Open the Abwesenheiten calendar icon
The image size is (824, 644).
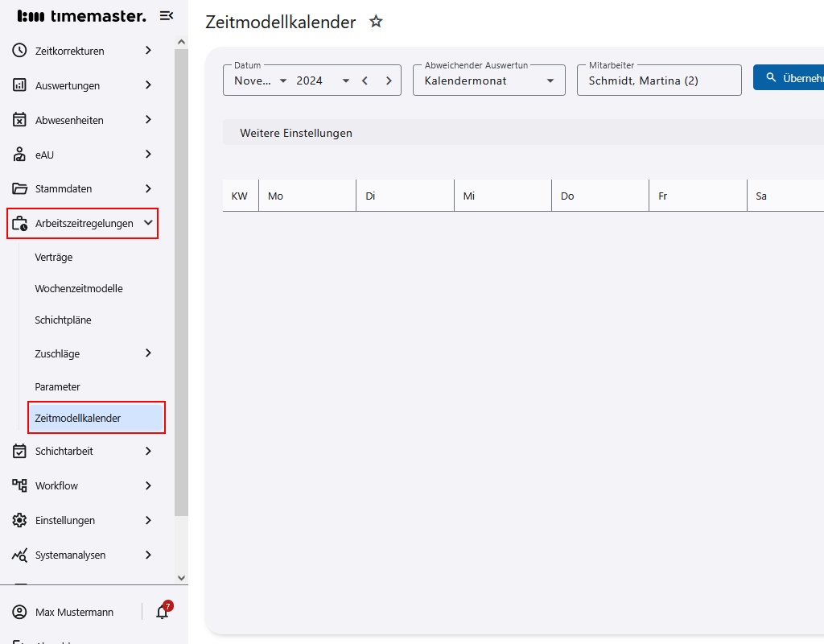[x=19, y=119]
